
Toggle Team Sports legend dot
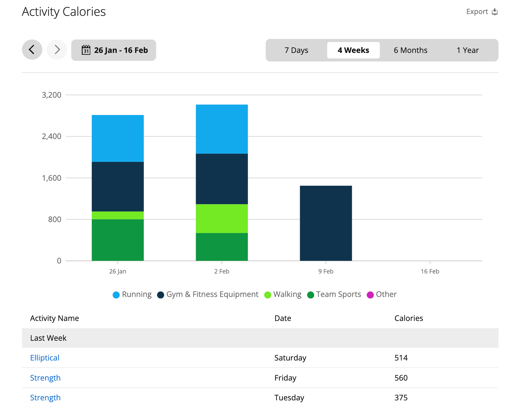point(311,295)
